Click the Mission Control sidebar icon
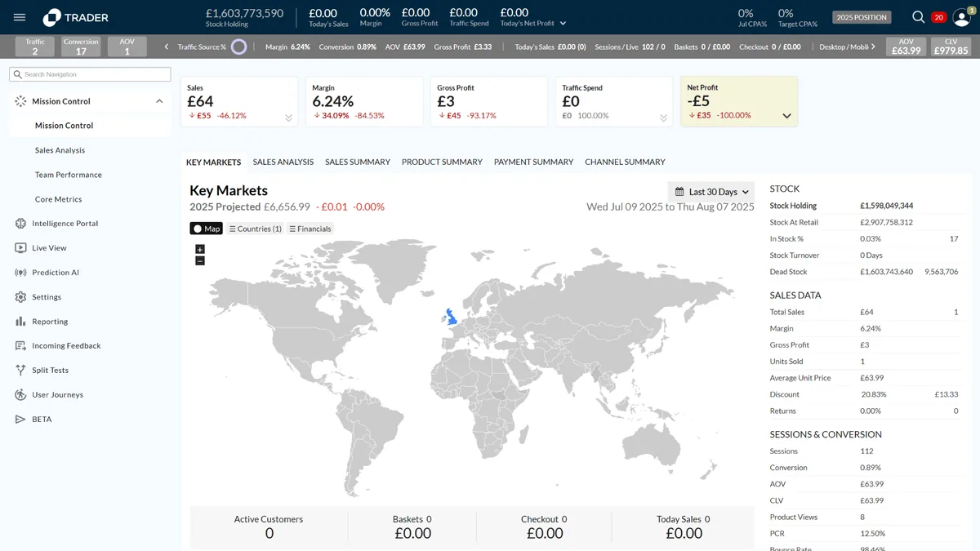The image size is (980, 551). 20,101
